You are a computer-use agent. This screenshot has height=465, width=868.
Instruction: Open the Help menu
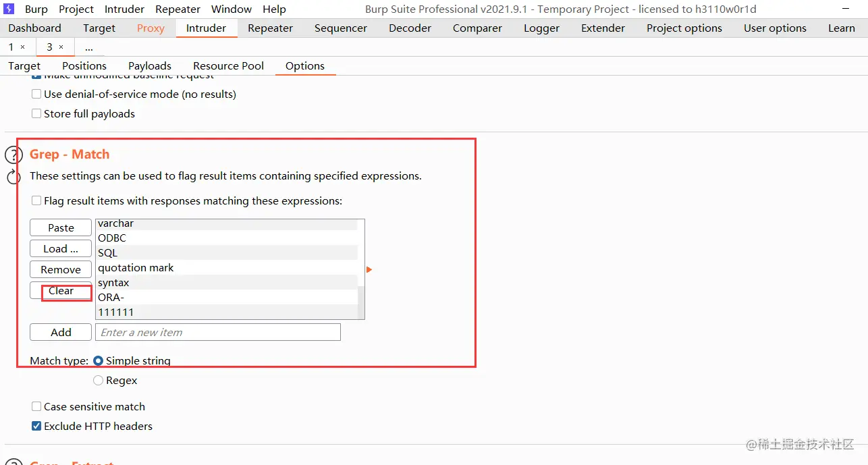coord(274,9)
